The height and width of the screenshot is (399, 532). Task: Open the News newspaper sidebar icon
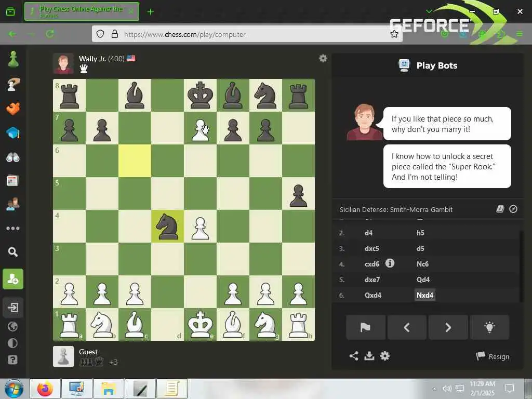(13, 180)
